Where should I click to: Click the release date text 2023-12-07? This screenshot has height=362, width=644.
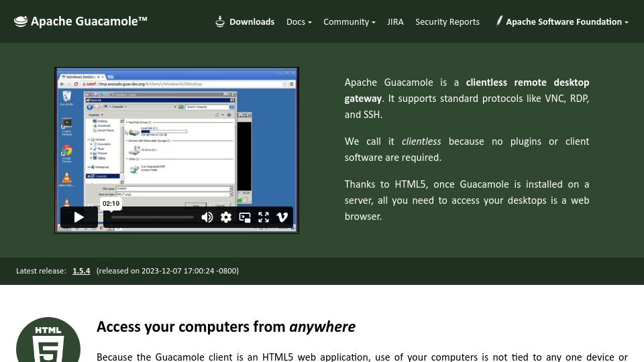click(160, 271)
